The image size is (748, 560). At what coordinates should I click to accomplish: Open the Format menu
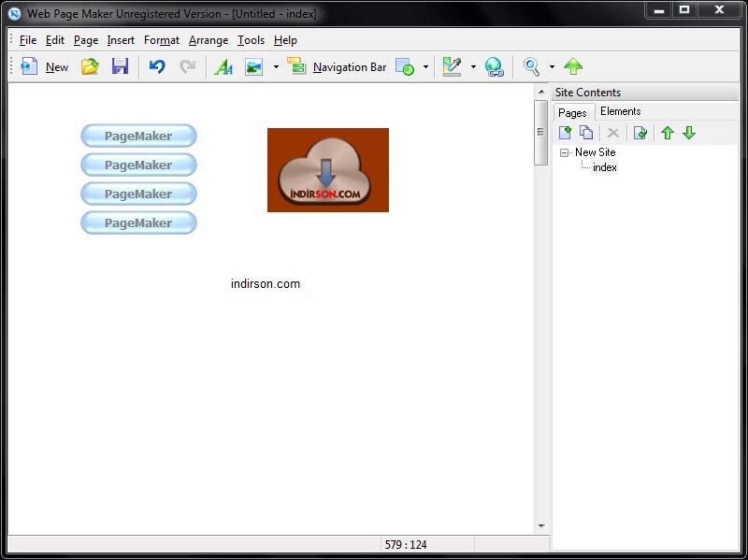[162, 40]
